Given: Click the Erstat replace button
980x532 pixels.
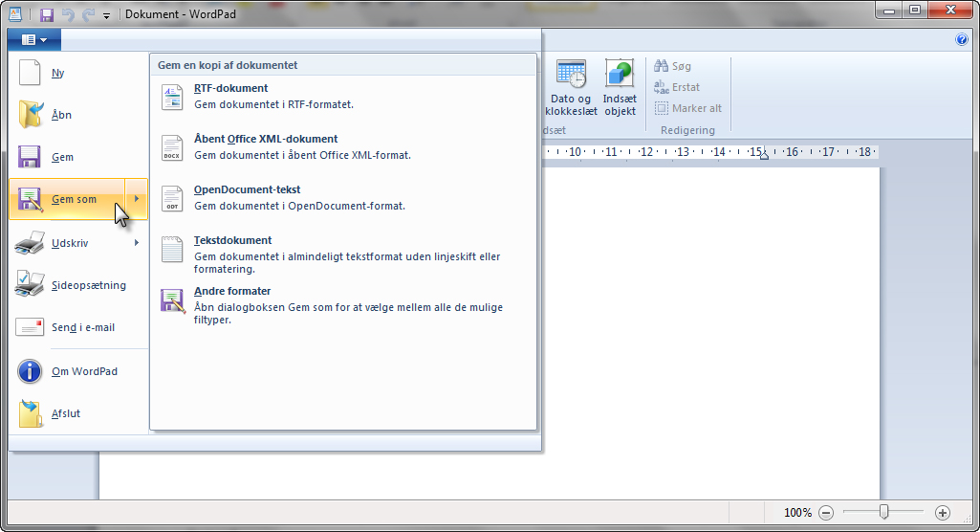Looking at the screenshot, I should [678, 87].
